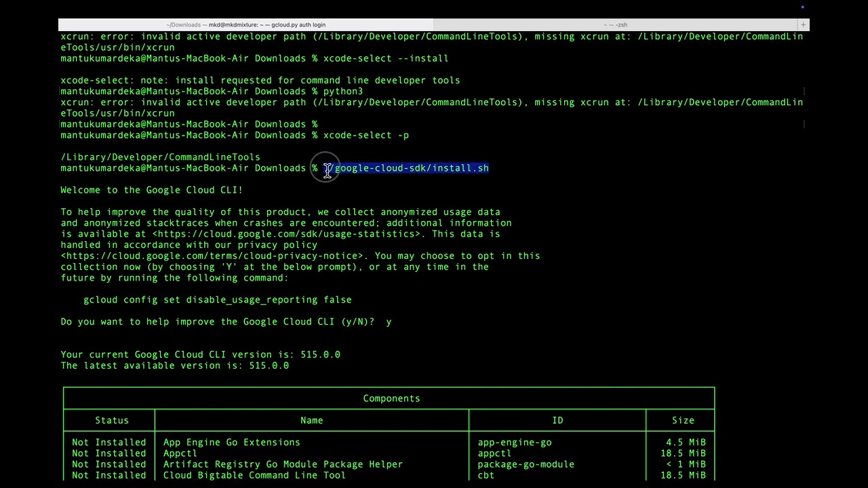Click the 'python3' command text
The image size is (868, 488).
[x=343, y=91]
